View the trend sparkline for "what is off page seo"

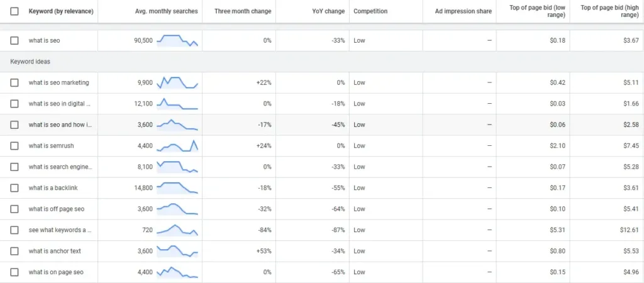177,209
